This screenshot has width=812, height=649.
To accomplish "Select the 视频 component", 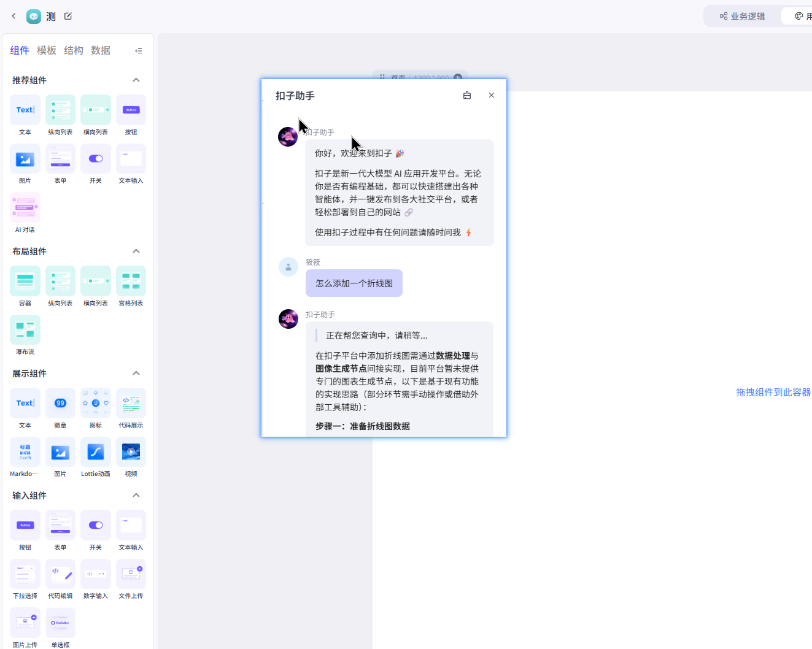I will point(131,457).
